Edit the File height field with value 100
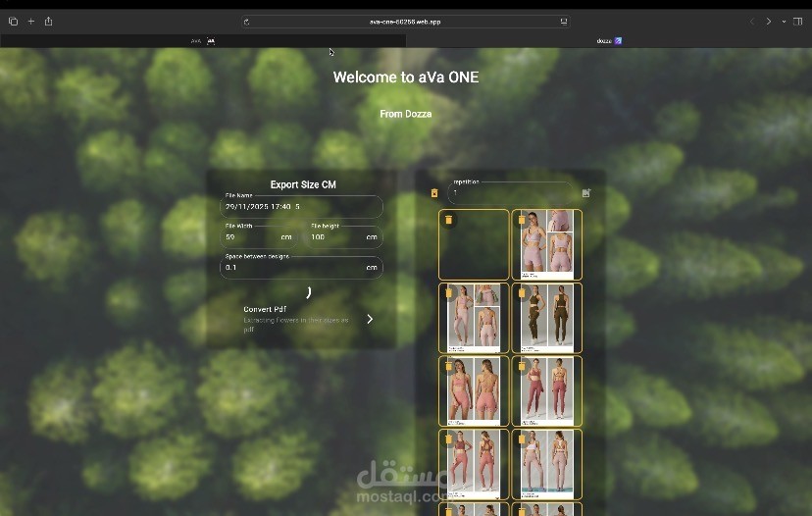This screenshot has width=812, height=516. [344, 237]
